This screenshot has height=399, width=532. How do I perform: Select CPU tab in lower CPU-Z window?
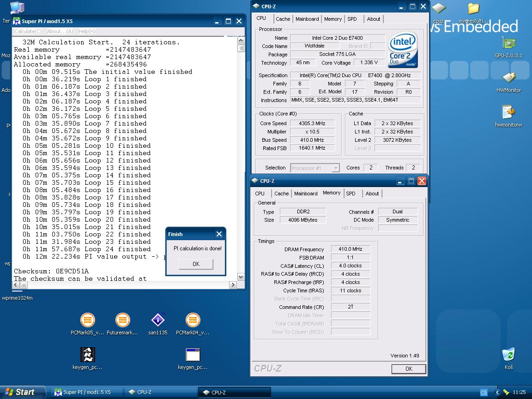click(x=260, y=193)
